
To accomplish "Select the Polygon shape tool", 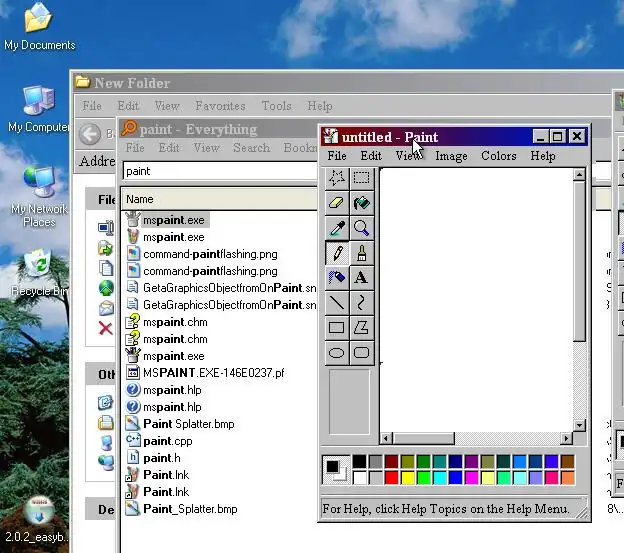I will (x=361, y=328).
